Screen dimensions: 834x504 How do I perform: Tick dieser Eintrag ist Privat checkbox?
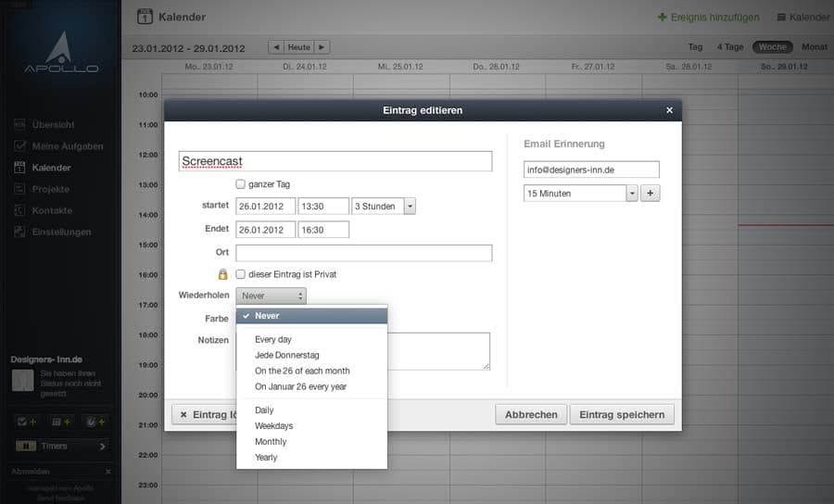[240, 274]
